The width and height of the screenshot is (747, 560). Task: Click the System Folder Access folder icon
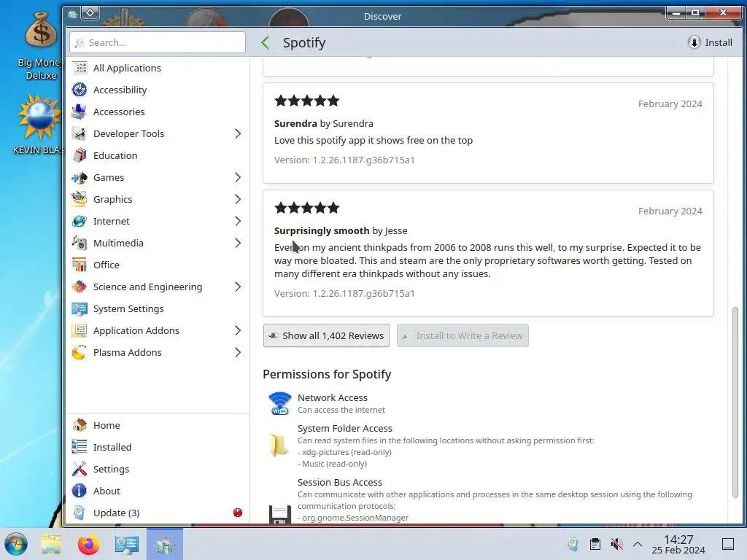279,446
